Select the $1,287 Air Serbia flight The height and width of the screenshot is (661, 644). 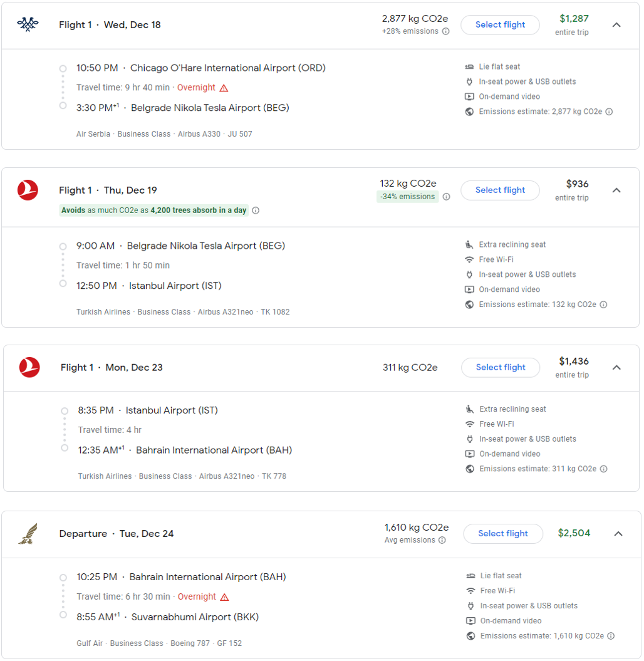(500, 25)
